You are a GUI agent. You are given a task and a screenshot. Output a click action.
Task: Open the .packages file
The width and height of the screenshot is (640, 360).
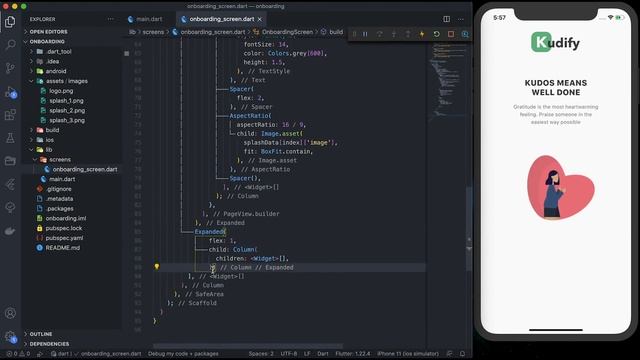pos(60,208)
